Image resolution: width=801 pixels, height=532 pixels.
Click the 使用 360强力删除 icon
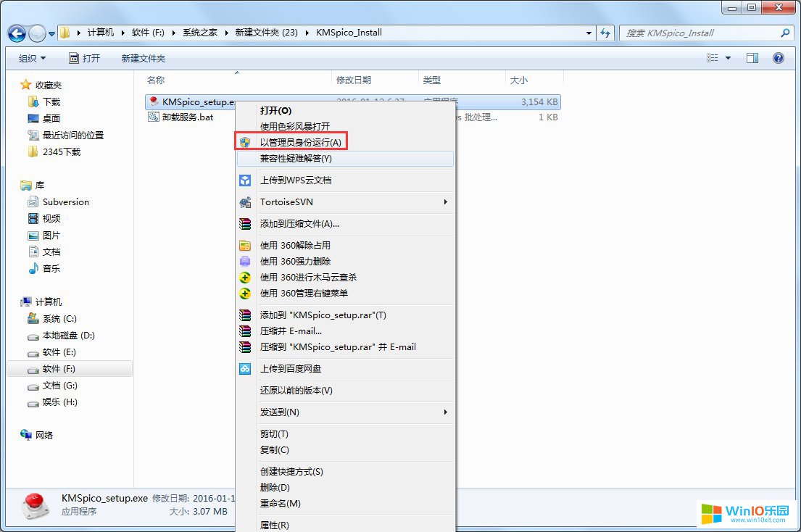pos(245,262)
